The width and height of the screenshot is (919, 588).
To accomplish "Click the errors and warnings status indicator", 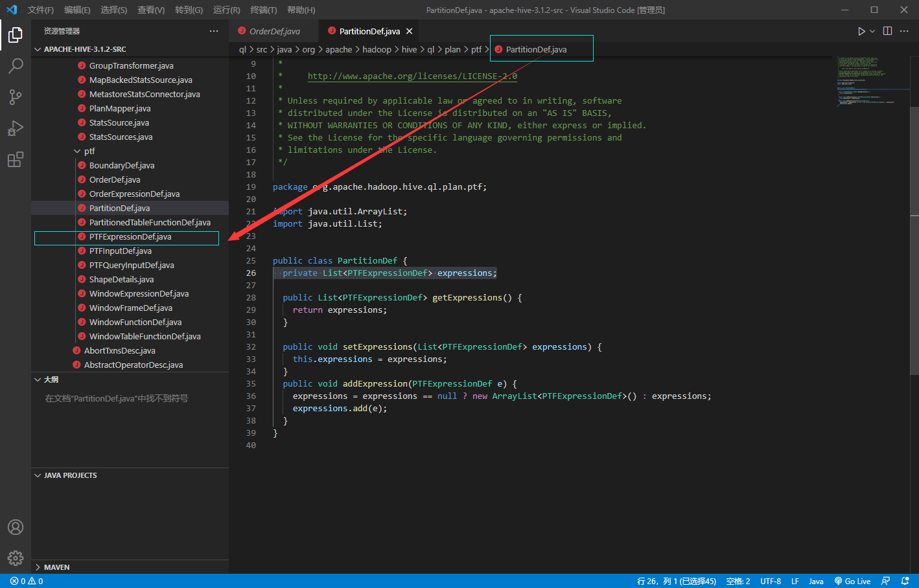I will coord(27,581).
